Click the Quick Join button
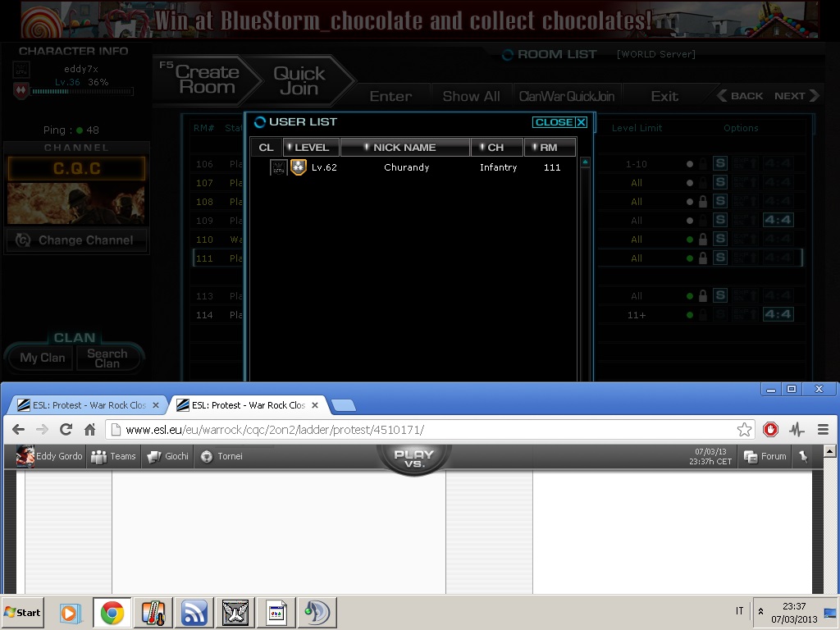The height and width of the screenshot is (630, 840). pyautogui.click(x=299, y=80)
